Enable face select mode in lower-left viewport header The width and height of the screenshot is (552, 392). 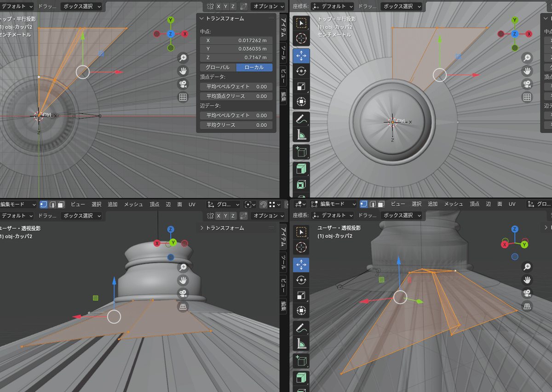[x=61, y=205]
